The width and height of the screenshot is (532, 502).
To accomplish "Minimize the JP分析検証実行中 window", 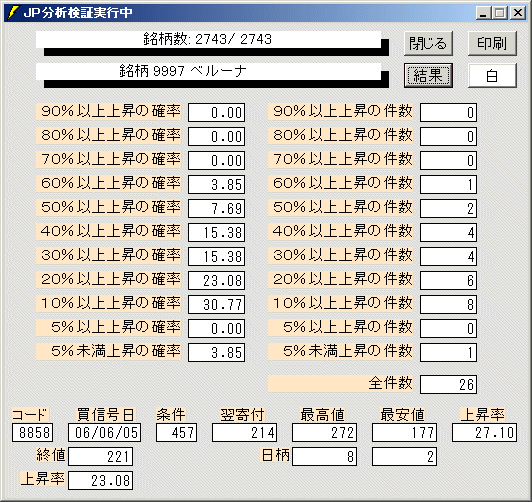I will (483, 13).
